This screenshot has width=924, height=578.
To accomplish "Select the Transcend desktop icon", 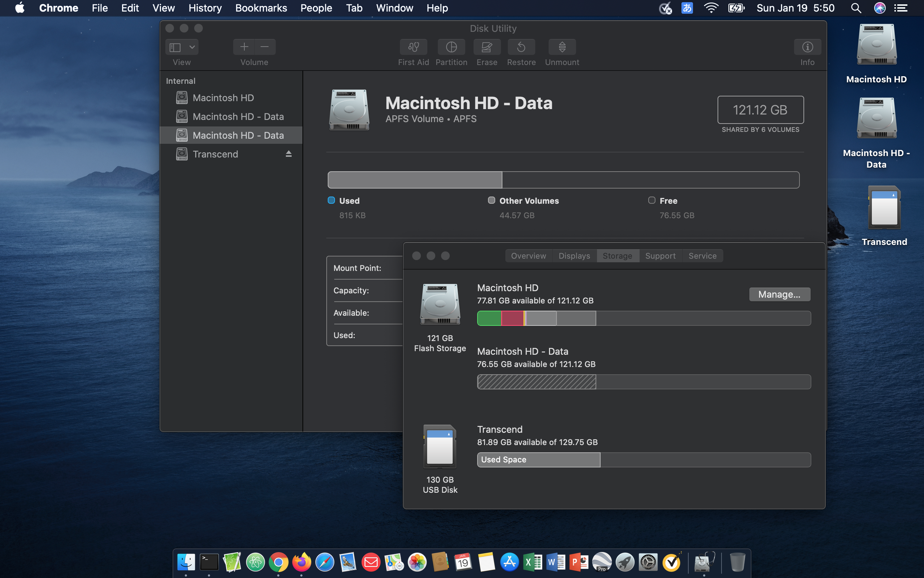I will point(884,208).
